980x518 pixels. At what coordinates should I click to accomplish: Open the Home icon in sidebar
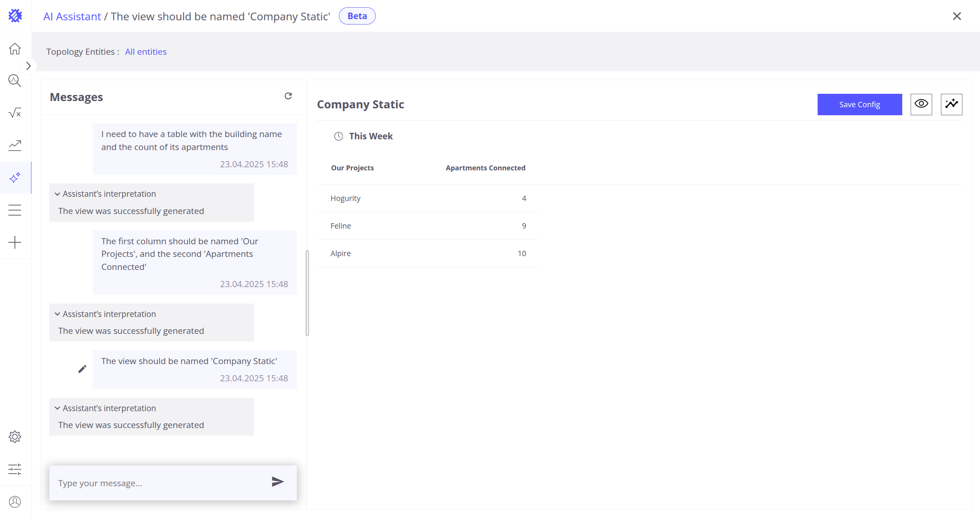tap(15, 49)
